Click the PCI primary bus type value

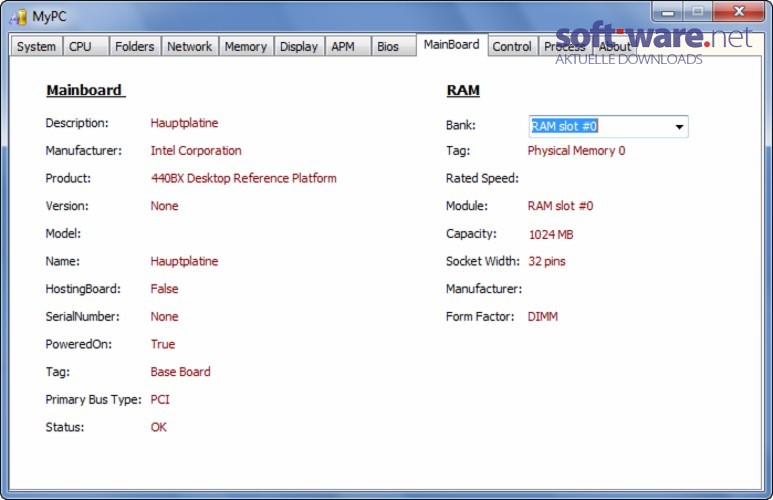pos(160,399)
